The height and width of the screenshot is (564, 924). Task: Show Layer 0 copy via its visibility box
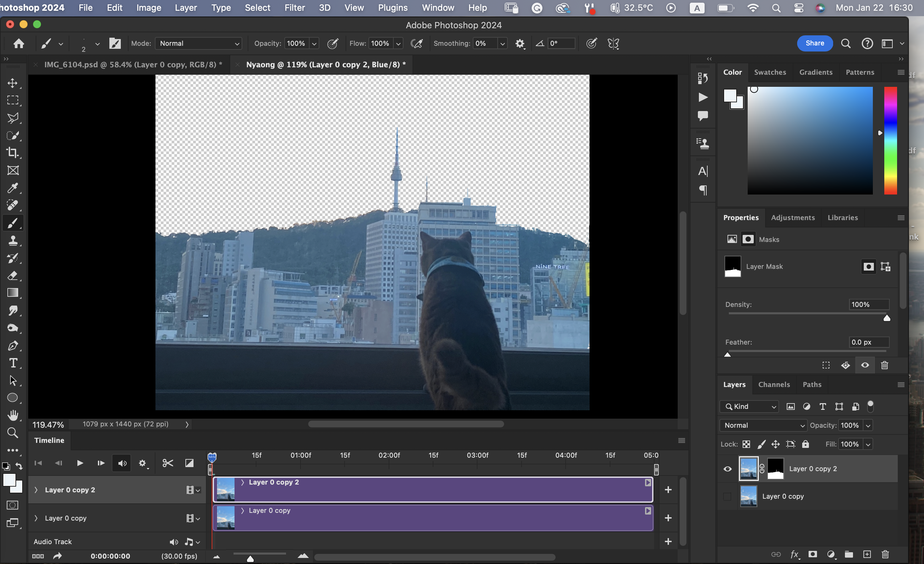point(727,496)
